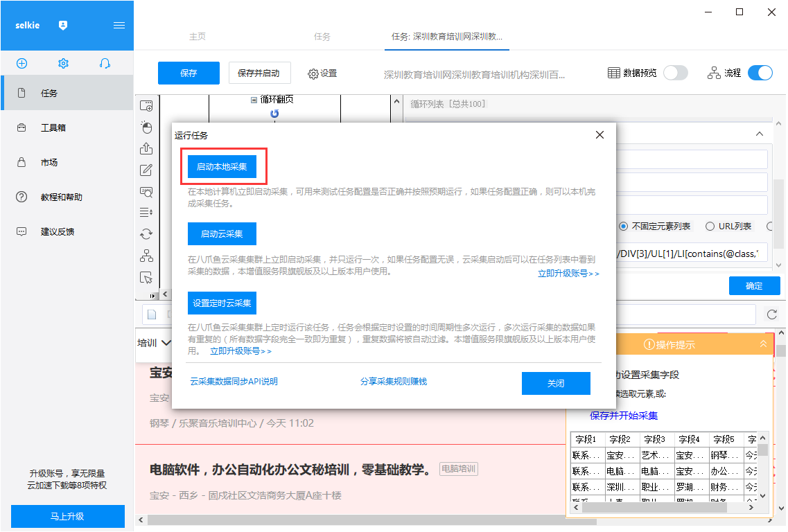Select the captcha recognition magnifier tool icon
Viewport: 788px width, 532px height.
(146, 191)
